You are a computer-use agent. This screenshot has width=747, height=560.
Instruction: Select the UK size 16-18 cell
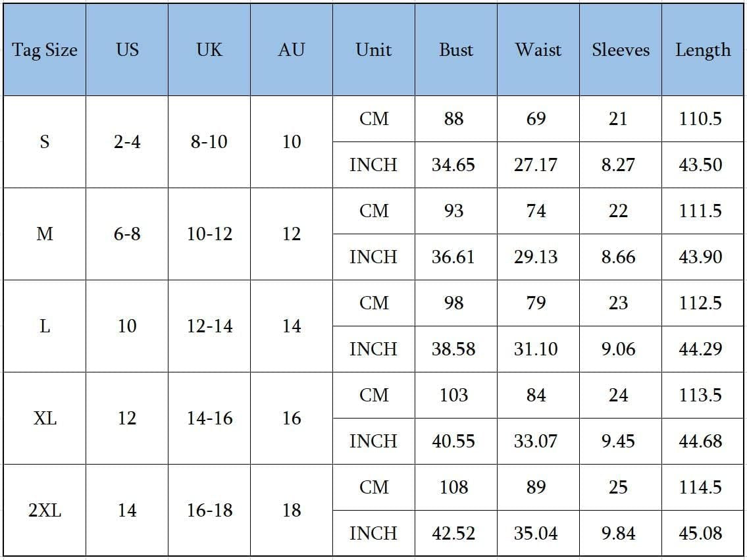click(x=209, y=510)
